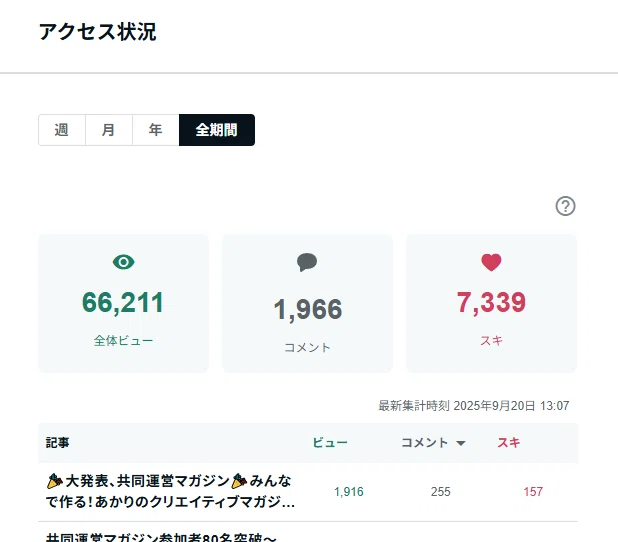Screen dimensions: 618x542
Task: Select the 週 period tab
Action: tap(62, 130)
